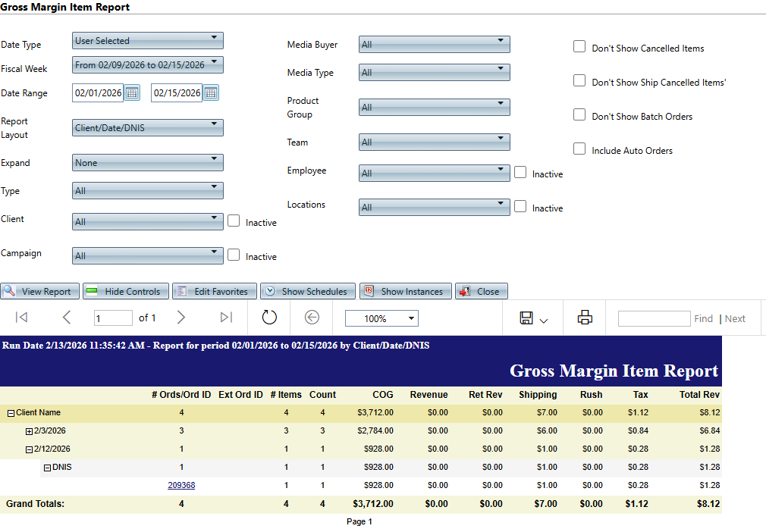Open the Report Layout dropdown
The image size is (766, 532).
[148, 127]
